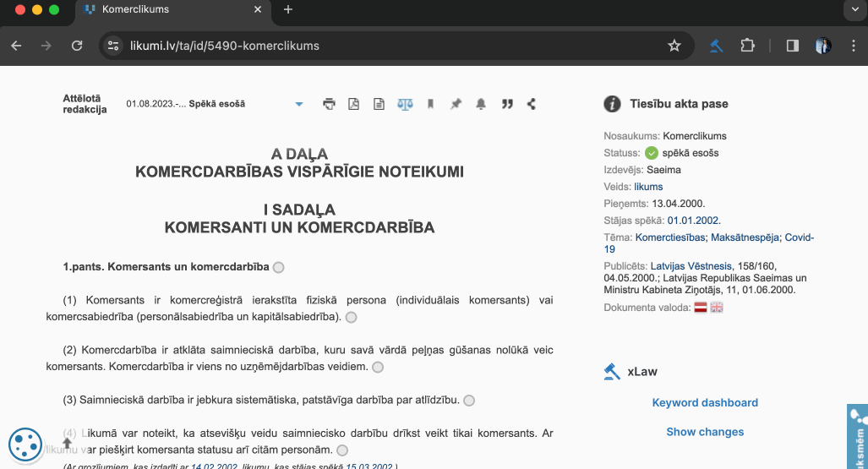Enable notifications with the bell icon
Screen dimensions: 868x469
(x=481, y=104)
